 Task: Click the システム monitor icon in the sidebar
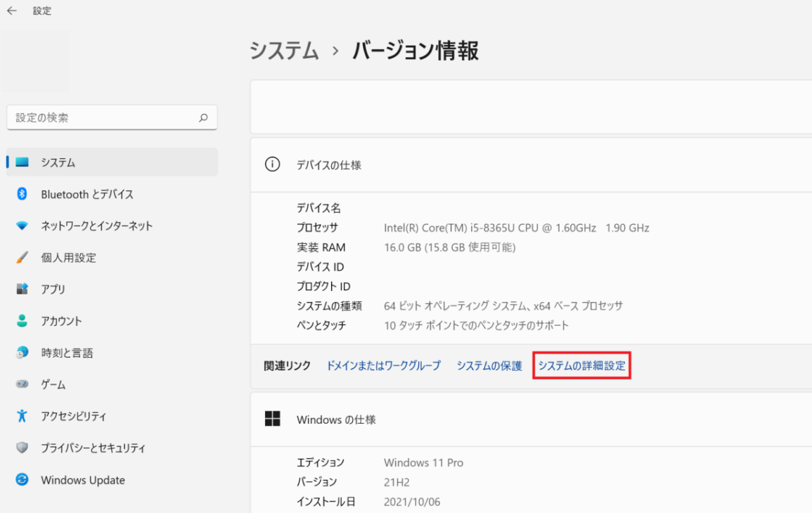[x=22, y=162]
